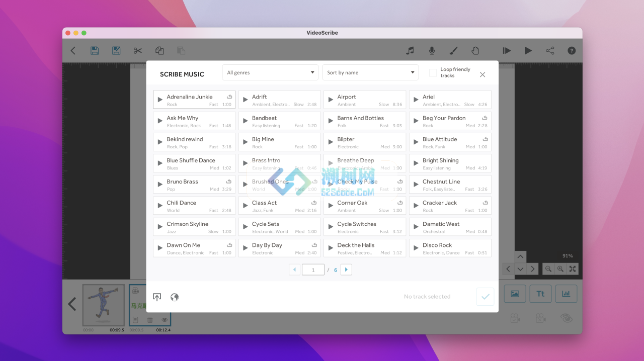Click the page number input field
The height and width of the screenshot is (361, 644).
click(x=313, y=269)
